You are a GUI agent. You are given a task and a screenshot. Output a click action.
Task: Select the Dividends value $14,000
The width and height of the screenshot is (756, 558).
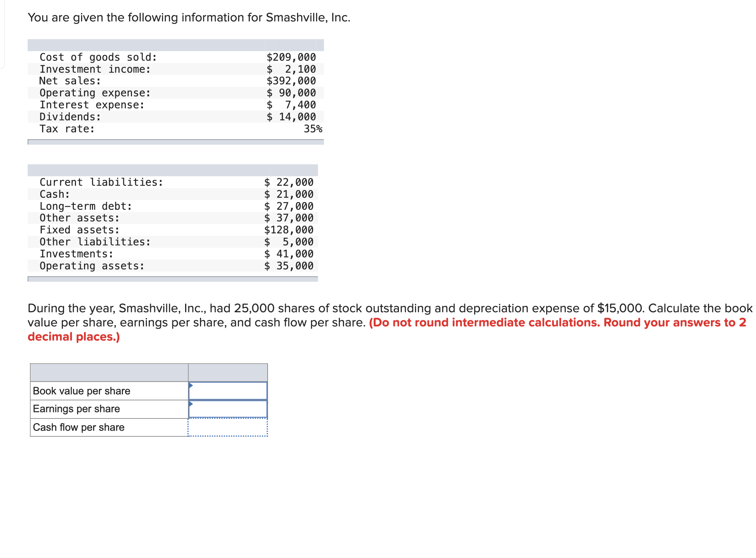coord(290,117)
